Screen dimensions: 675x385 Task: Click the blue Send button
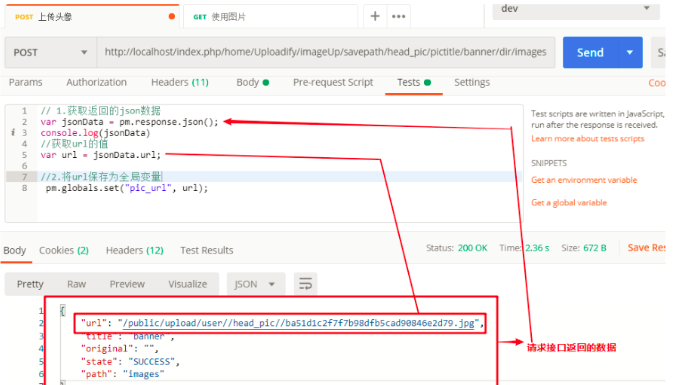tap(590, 53)
